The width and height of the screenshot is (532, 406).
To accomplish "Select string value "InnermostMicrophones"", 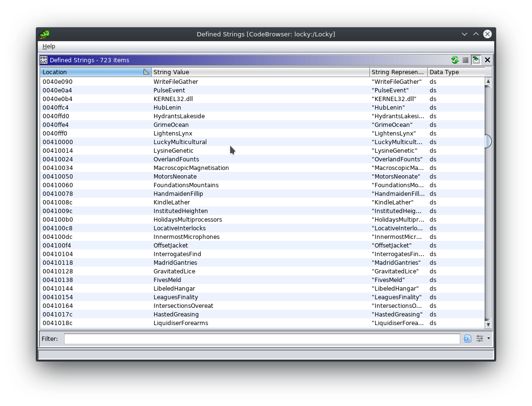I will pos(187,237).
